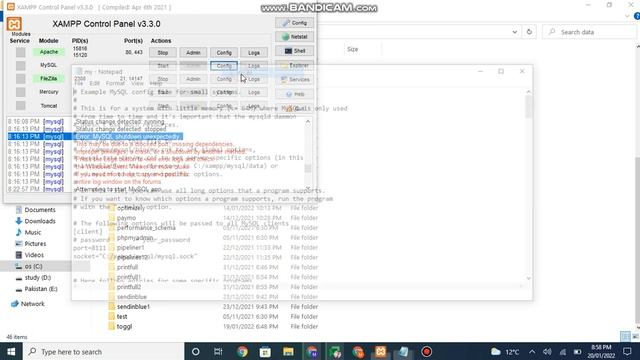The image size is (640, 360).
Task: Switch Explorer to details view icon
Action: (625, 336)
